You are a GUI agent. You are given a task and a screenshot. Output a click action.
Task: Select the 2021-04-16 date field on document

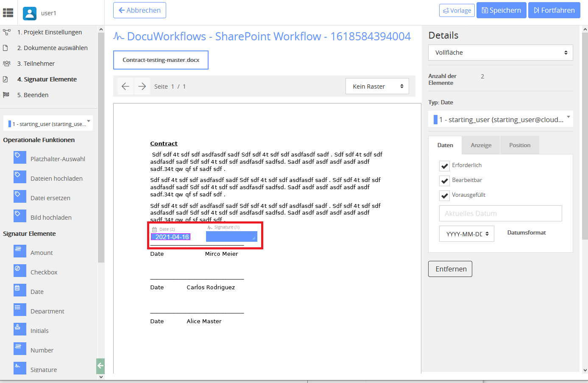coord(171,237)
